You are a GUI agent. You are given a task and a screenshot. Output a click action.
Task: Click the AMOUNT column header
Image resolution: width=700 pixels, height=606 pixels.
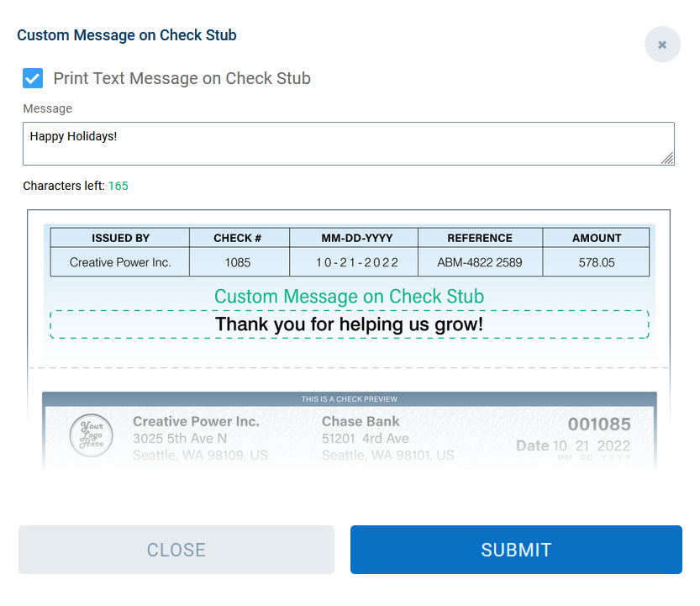[596, 238]
